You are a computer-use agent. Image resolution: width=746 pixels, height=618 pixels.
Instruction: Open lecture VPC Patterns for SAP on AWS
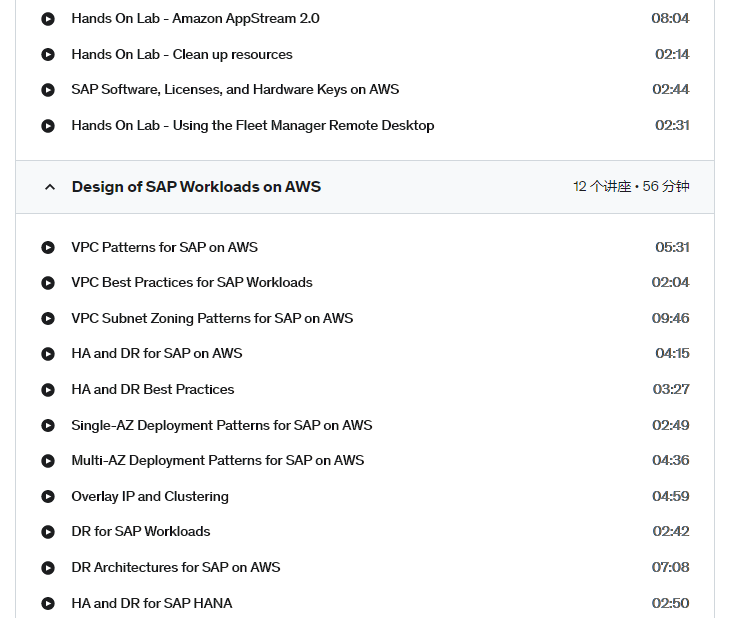[x=165, y=247]
